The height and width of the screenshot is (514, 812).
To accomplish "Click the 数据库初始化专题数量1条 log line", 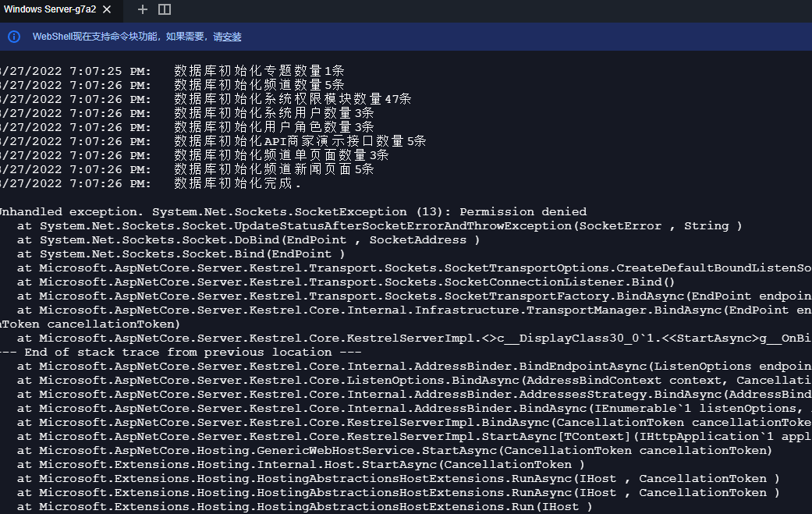I will [254, 71].
